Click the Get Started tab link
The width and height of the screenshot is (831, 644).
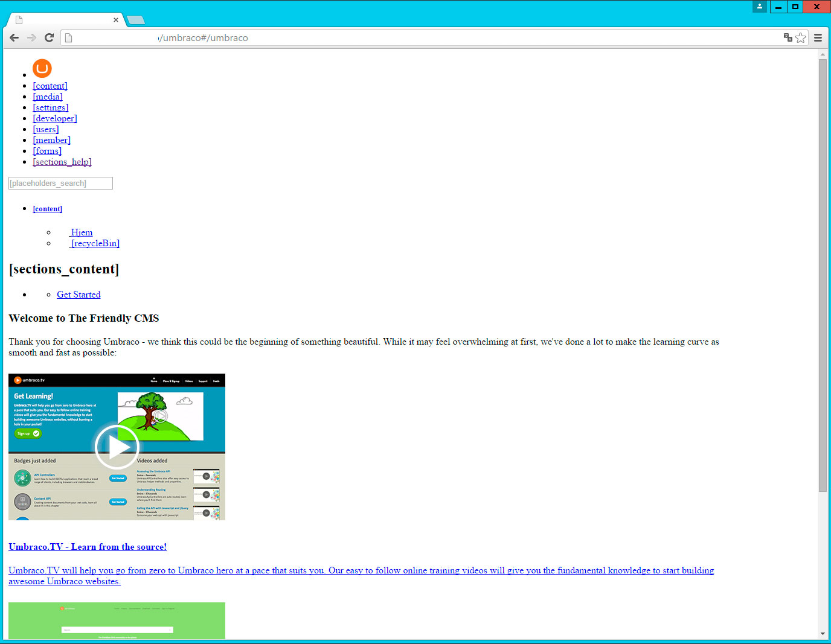click(x=79, y=295)
